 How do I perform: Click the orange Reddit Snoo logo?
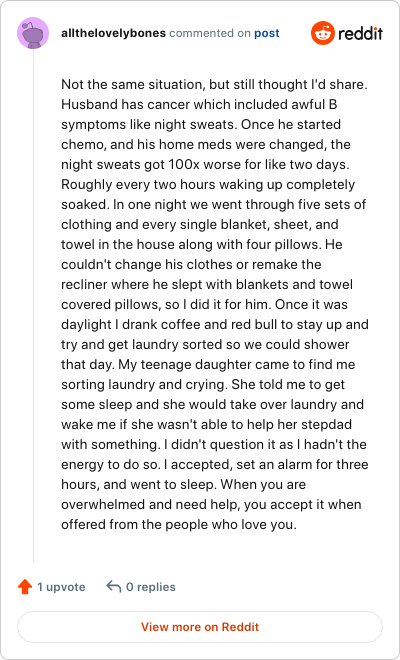(323, 33)
